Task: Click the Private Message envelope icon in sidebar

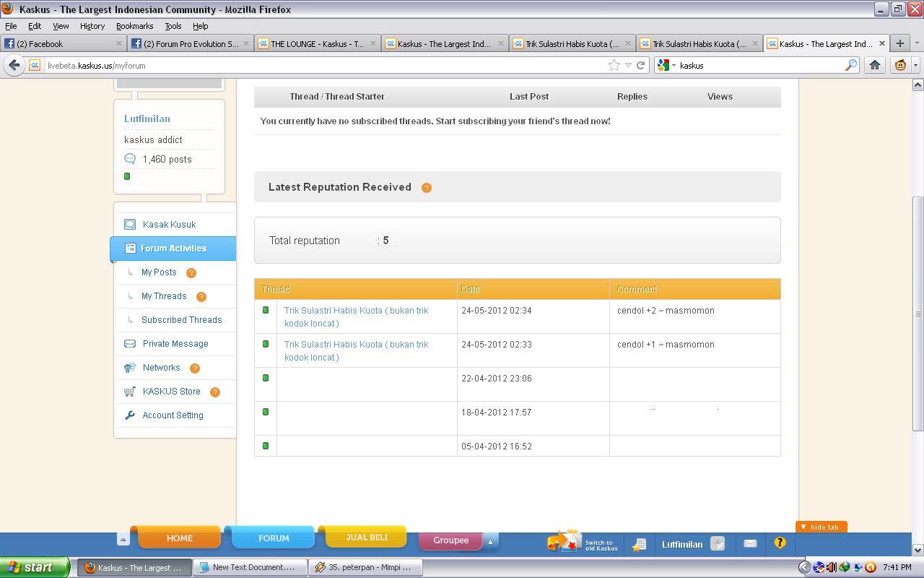Action: [x=130, y=344]
